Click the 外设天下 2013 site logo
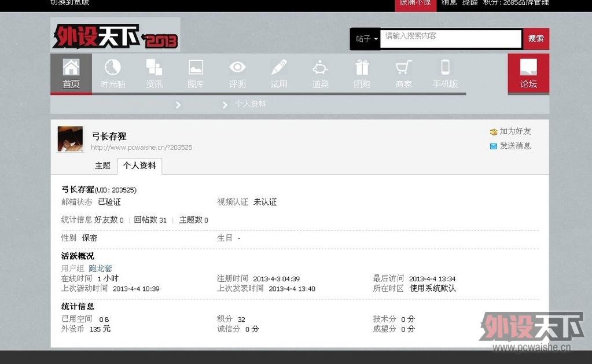The height and width of the screenshot is (364, 592). (x=115, y=35)
